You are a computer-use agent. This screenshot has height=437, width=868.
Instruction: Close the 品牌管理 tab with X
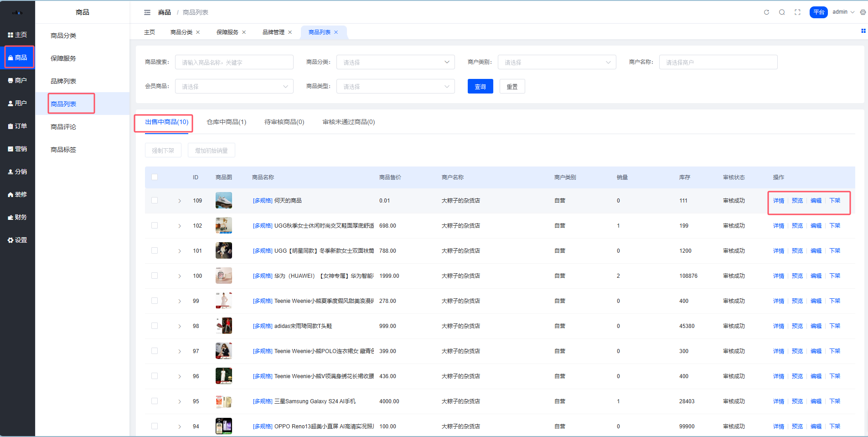point(290,32)
